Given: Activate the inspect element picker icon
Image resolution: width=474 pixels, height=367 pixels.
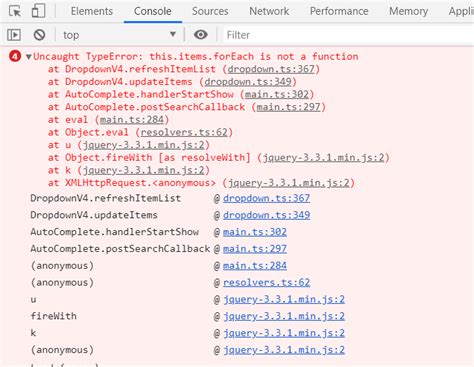Looking at the screenshot, I should click(x=15, y=11).
